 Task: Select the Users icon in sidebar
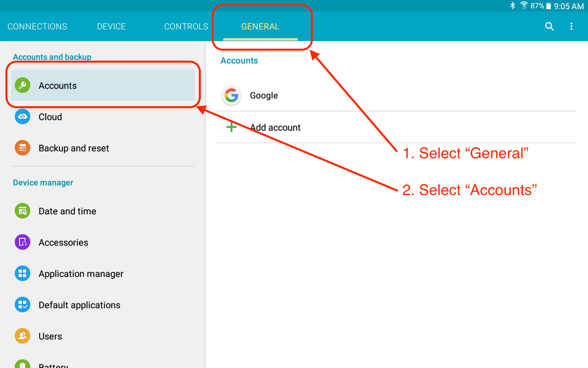(22, 336)
